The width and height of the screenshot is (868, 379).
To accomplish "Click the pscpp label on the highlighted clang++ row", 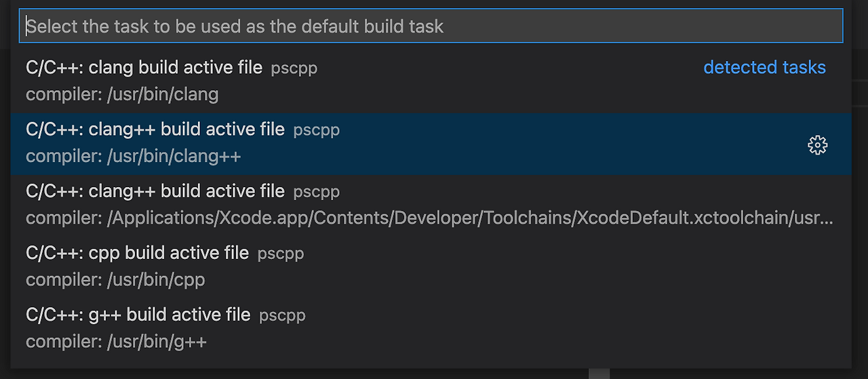I will pos(316,130).
